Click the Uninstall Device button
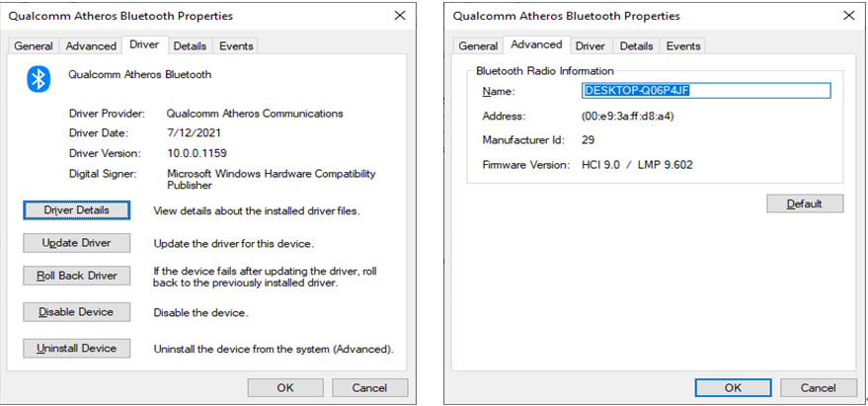Screen dimensions: 868x406 [x=76, y=348]
